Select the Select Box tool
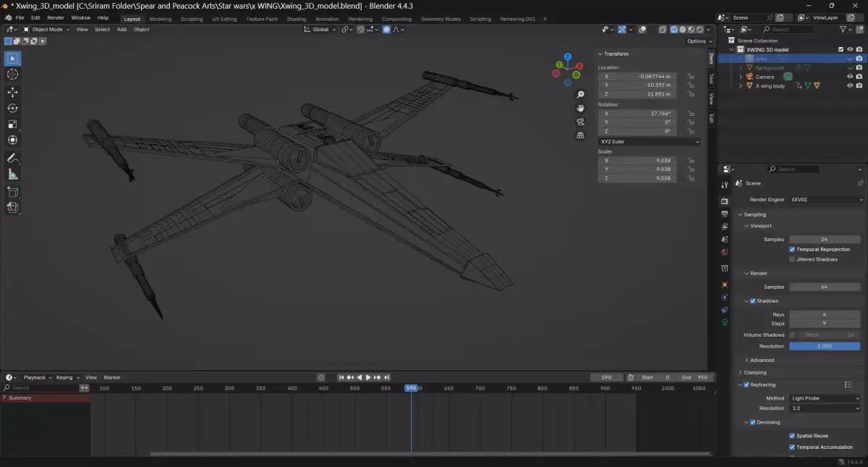 [x=12, y=59]
